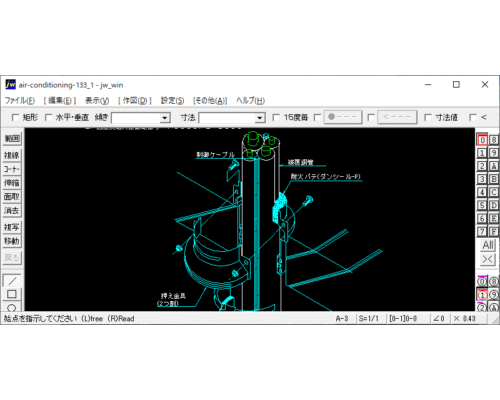Toggle layer 3 button
Viewport: 500px width, 400px height.
482,179
